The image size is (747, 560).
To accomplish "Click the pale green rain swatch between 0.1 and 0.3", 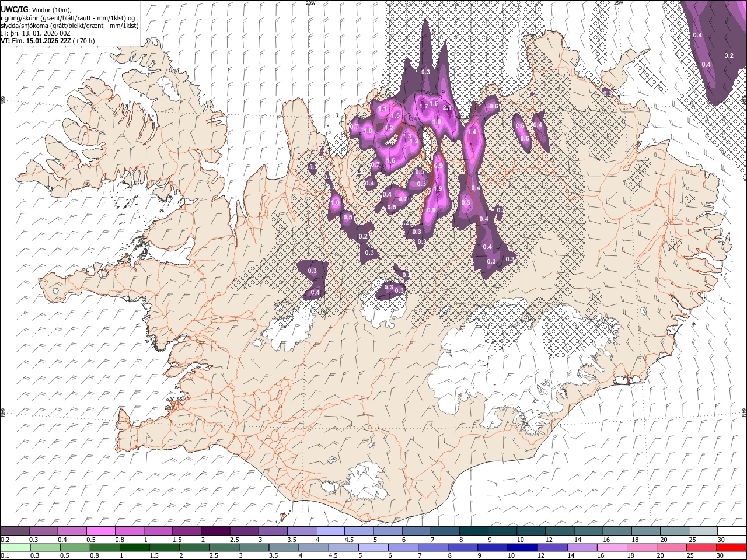I will coord(15,547).
